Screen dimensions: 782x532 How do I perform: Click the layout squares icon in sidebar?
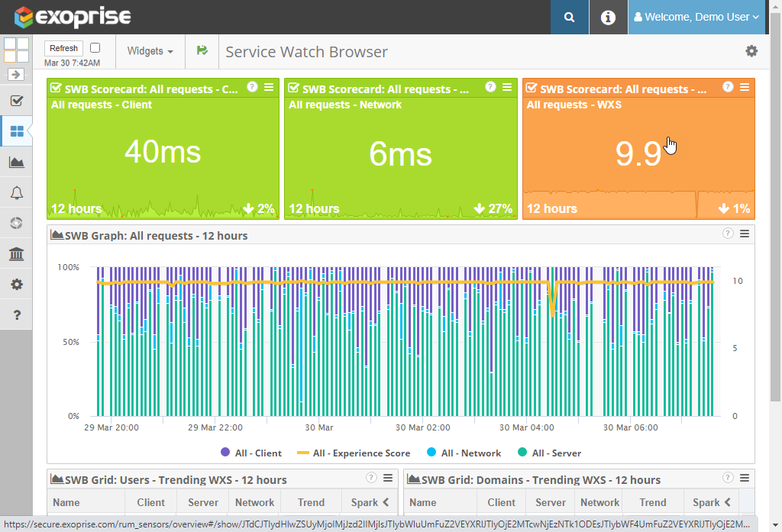pyautogui.click(x=17, y=50)
